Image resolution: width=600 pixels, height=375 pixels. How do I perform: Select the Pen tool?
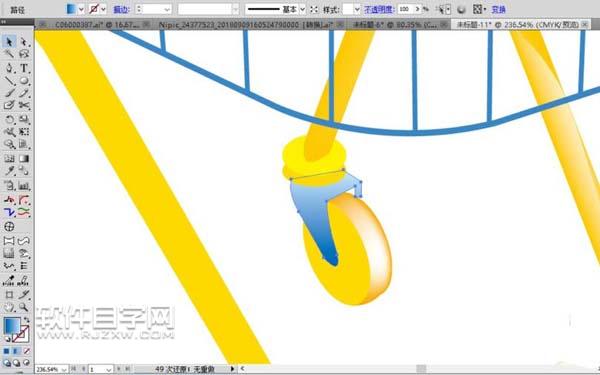(9, 68)
